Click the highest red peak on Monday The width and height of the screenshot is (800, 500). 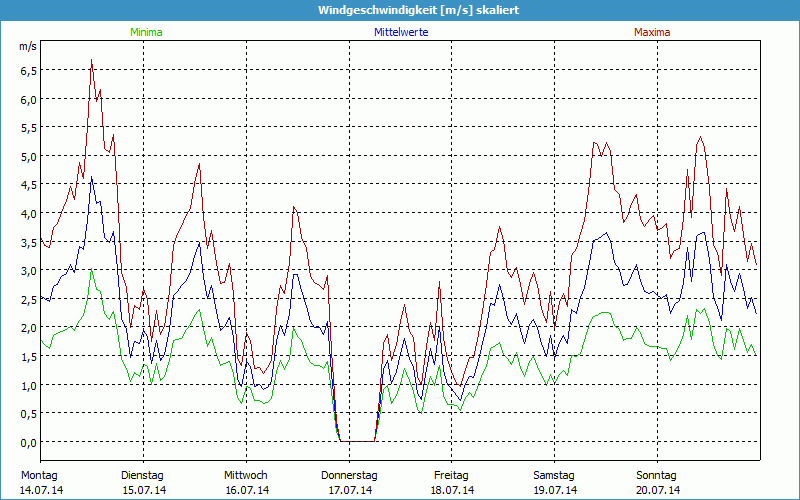click(x=91, y=60)
